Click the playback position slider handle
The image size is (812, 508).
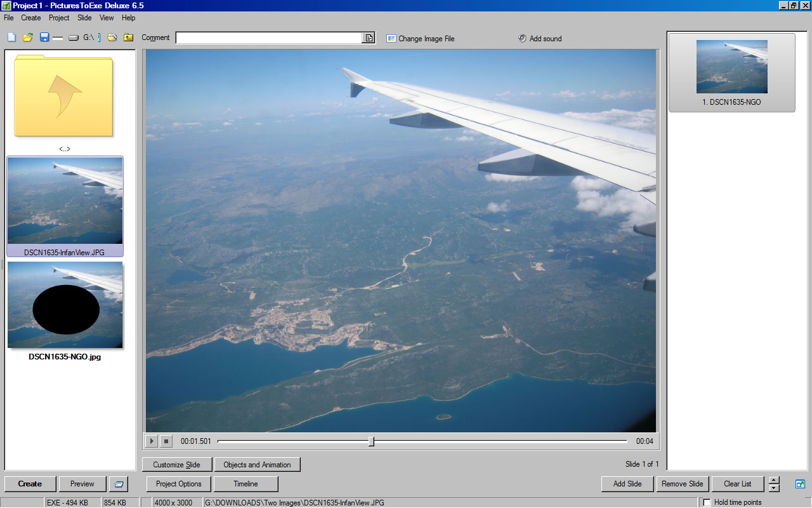[371, 441]
